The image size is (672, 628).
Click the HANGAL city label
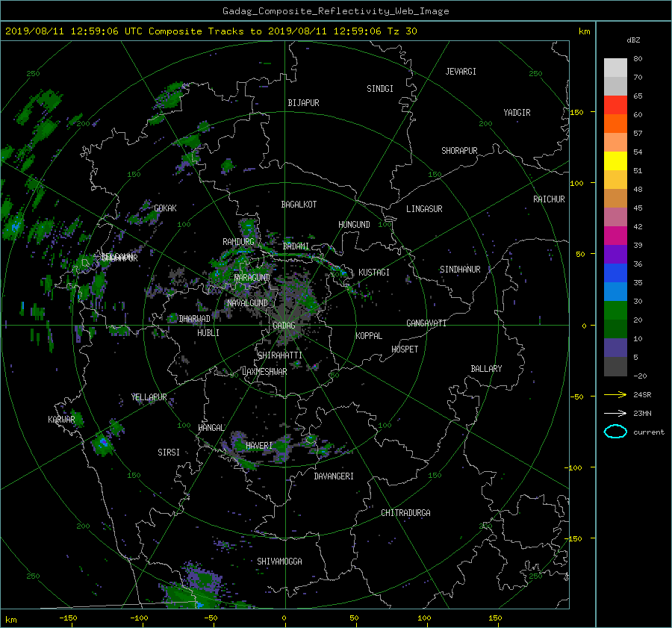pyautogui.click(x=211, y=428)
